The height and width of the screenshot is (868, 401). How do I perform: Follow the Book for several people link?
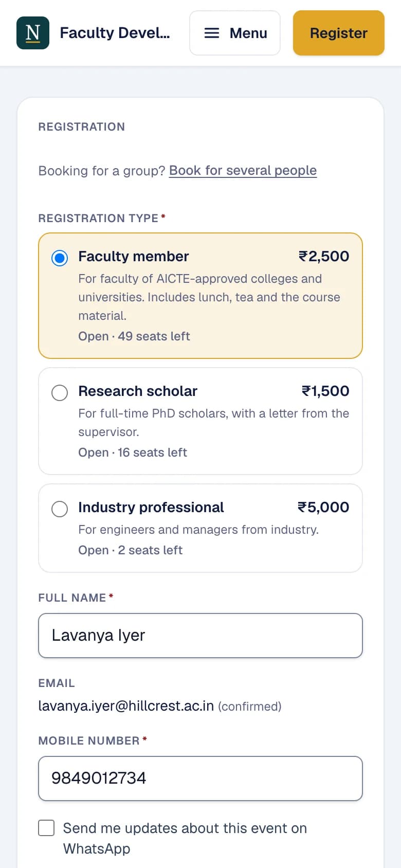[243, 171]
